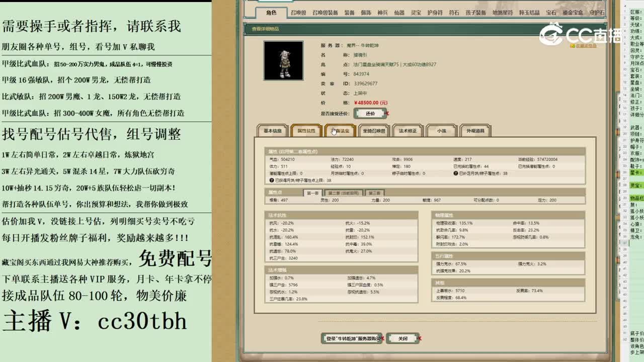Select the 小孩 sub-tab
644x362 pixels.
coord(441,131)
